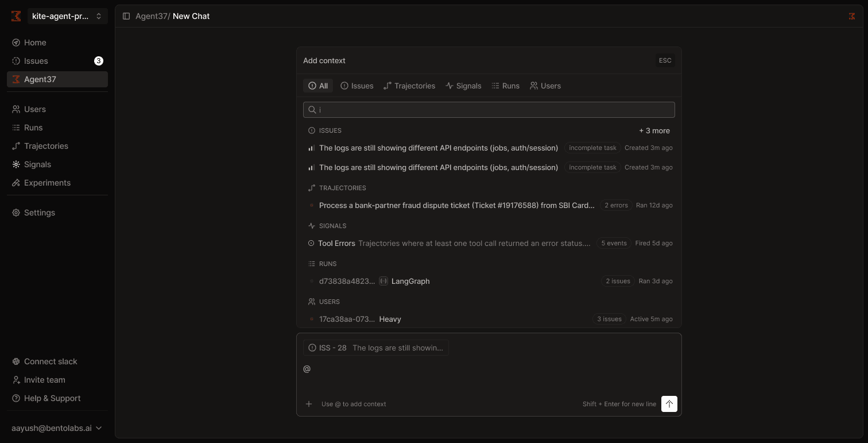868x443 pixels.
Task: Switch to the Signals context tab
Action: point(463,86)
